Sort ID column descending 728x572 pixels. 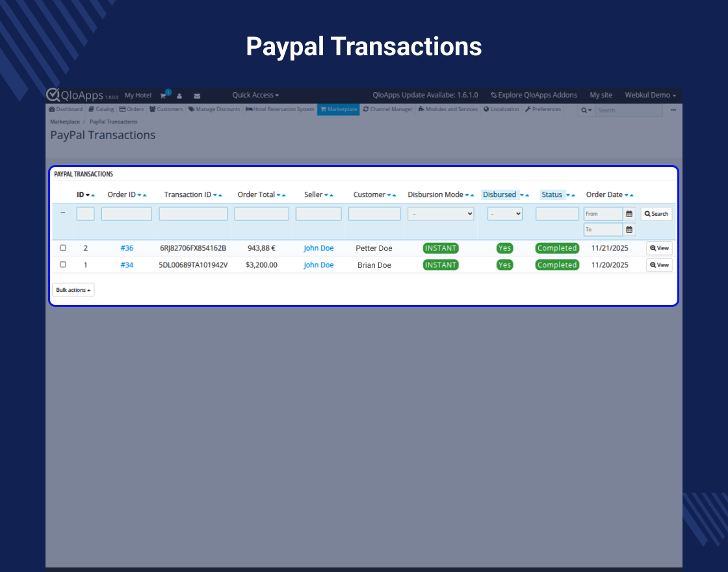88,195
